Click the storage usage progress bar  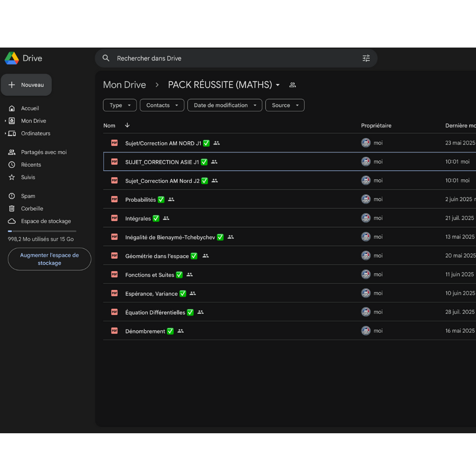click(x=42, y=231)
